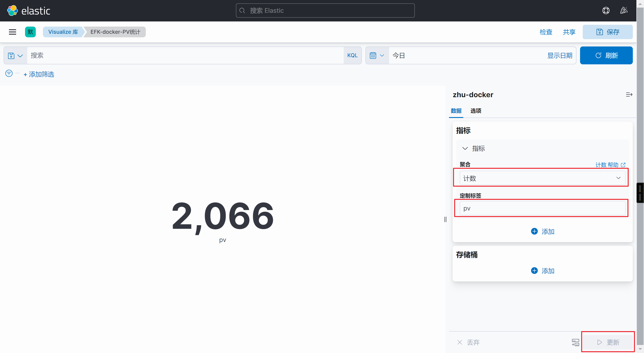Click the 计数 帮助 help link
The height and width of the screenshot is (353, 644).
pos(610,165)
